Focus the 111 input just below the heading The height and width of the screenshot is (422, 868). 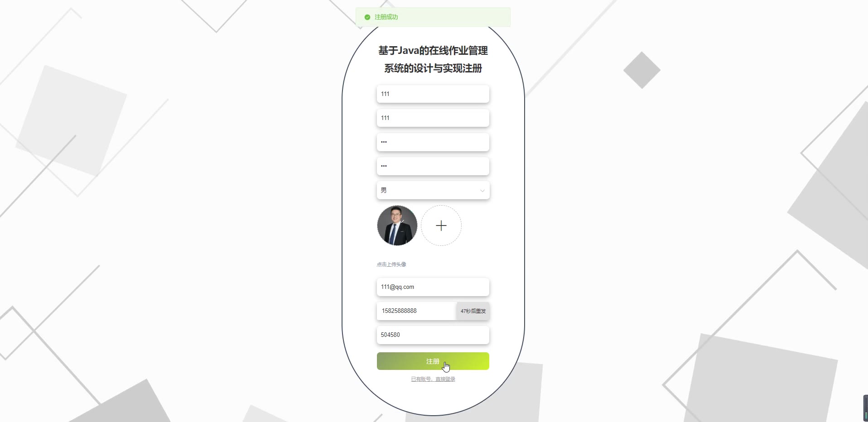click(433, 94)
